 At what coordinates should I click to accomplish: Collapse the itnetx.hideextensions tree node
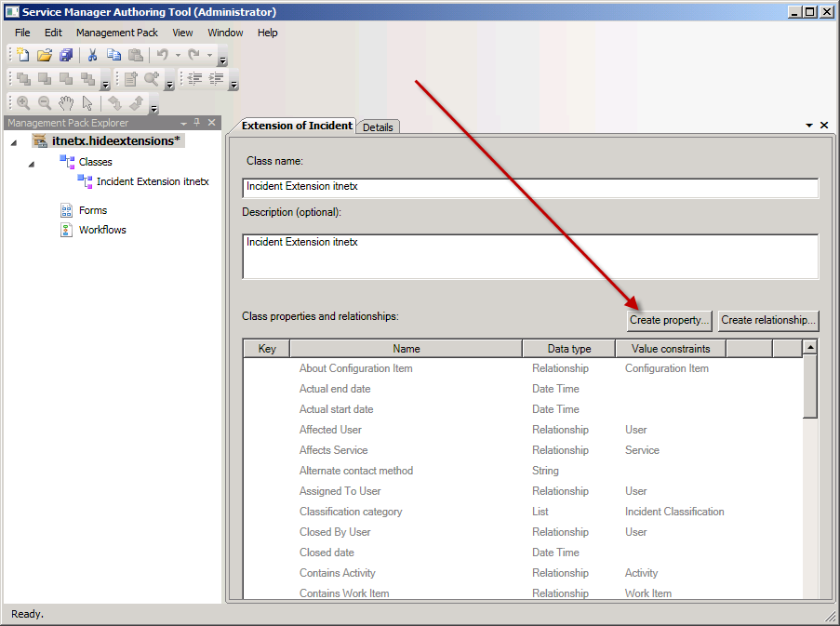[14, 141]
